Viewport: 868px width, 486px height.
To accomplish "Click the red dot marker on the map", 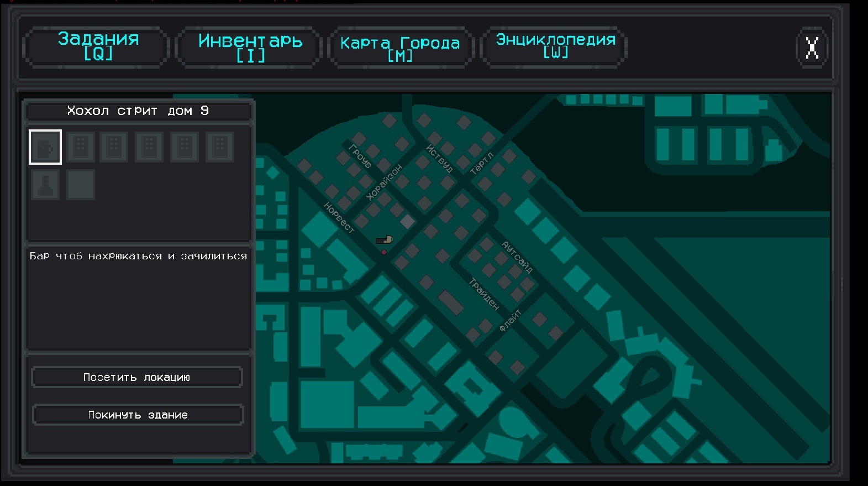I will tap(384, 252).
